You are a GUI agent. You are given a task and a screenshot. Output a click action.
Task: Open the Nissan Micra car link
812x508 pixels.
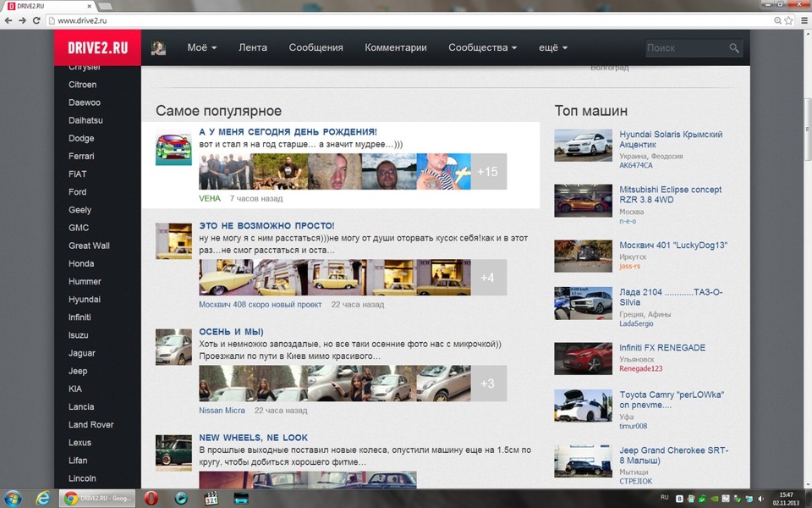(222, 411)
